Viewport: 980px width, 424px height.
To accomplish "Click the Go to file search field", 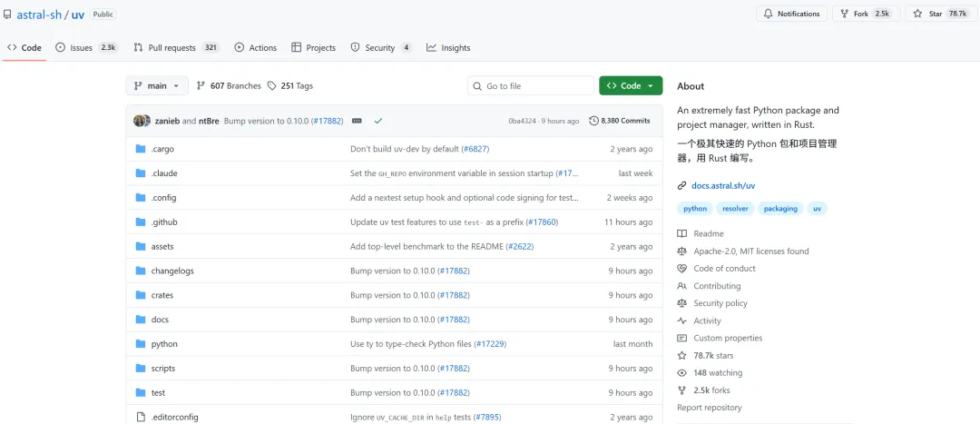I will 531,85.
